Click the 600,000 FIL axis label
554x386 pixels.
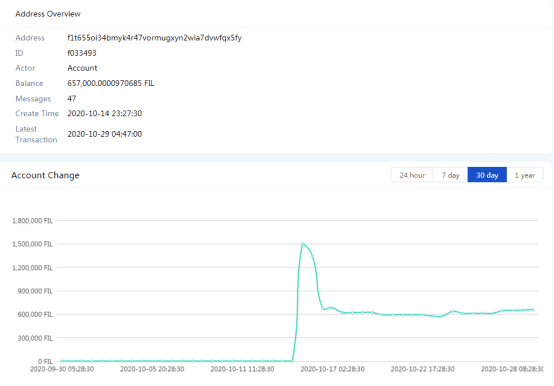35,314
